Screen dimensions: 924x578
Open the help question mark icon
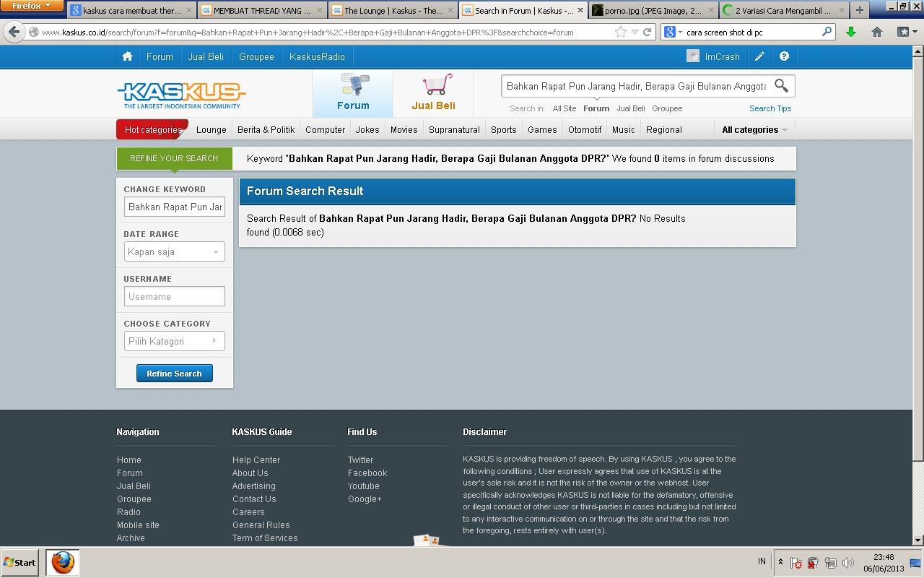tap(784, 56)
